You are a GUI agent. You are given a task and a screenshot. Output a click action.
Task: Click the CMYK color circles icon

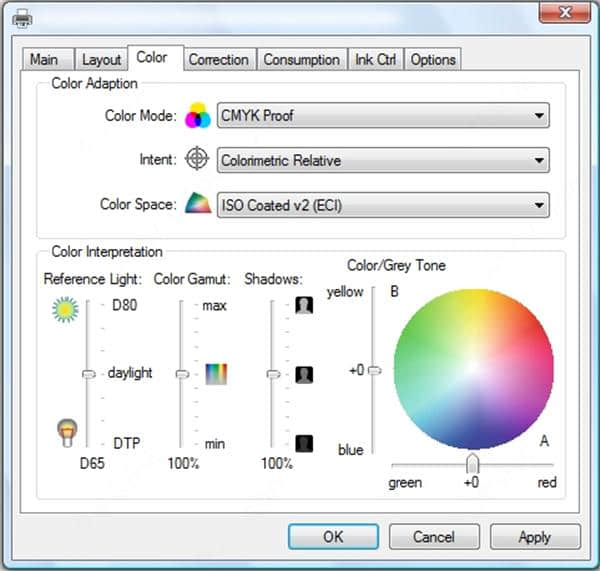198,115
